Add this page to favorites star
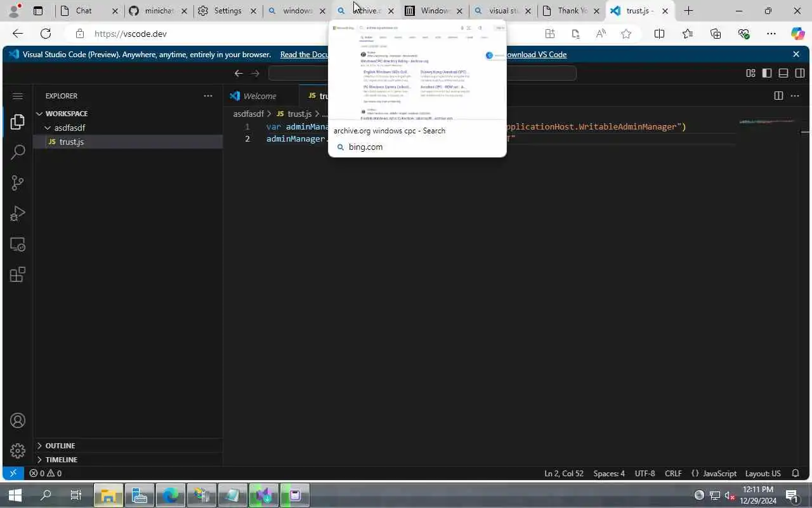812x508 pixels. tap(626, 34)
